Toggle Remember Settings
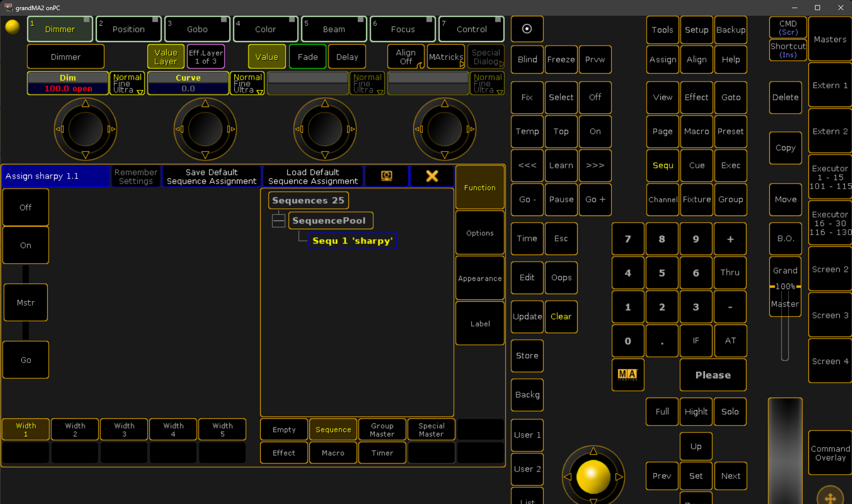Screen dimensions: 852x504 click(135, 176)
